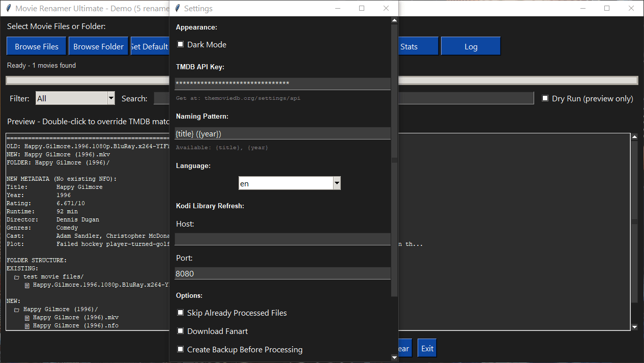644x363 pixels.
Task: Open the Language dropdown showing en
Action: (337, 183)
